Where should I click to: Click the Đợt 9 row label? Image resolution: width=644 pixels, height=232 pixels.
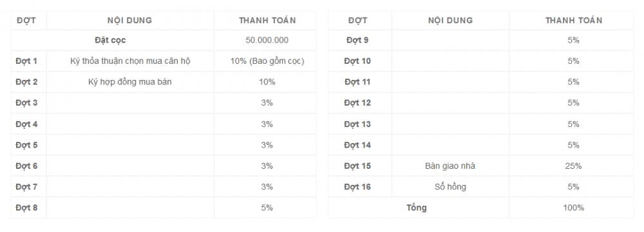click(357, 41)
